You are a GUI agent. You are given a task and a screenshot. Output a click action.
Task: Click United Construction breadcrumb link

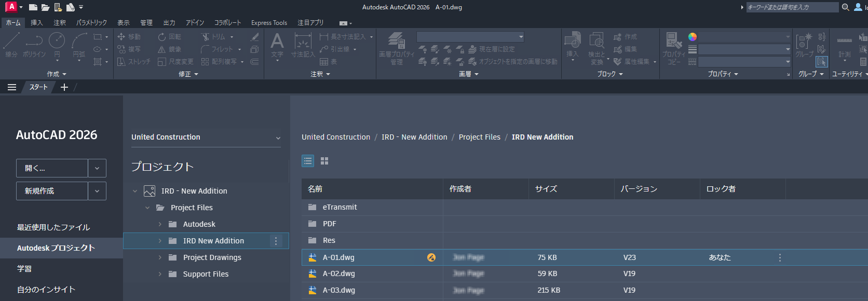336,137
